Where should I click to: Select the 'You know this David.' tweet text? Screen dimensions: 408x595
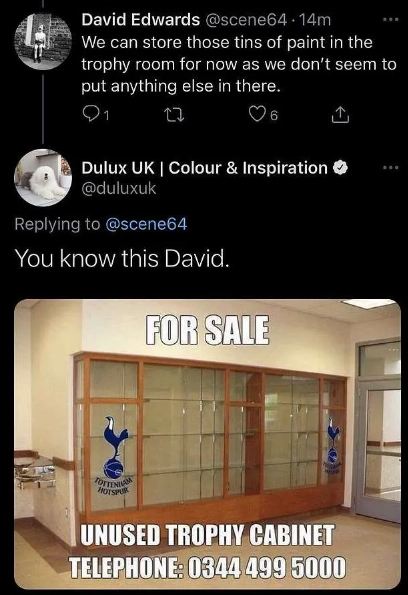122,259
